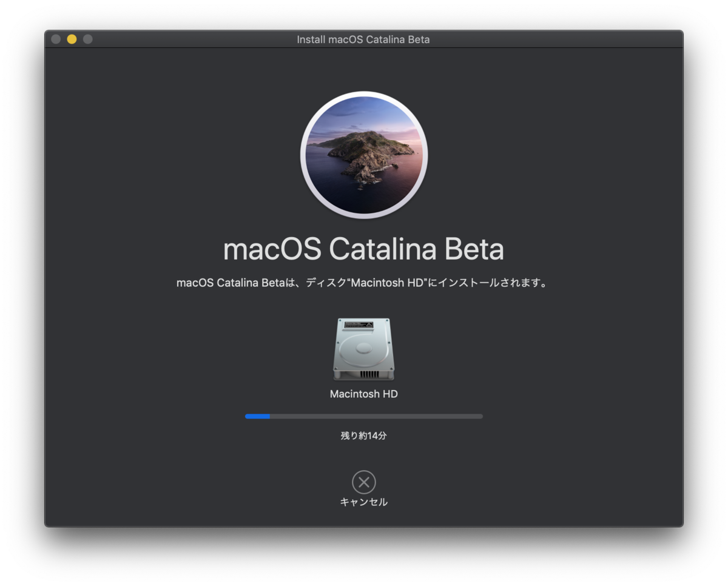Viewport: 728px width, 586px height.
Task: Click the "macOS Catalina Beta" large heading
Action: (x=363, y=249)
